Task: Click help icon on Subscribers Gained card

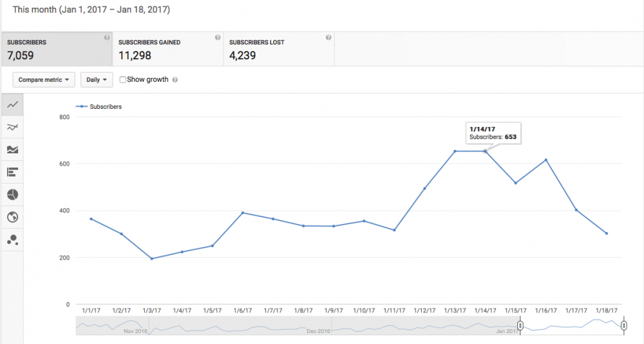Action: click(218, 38)
